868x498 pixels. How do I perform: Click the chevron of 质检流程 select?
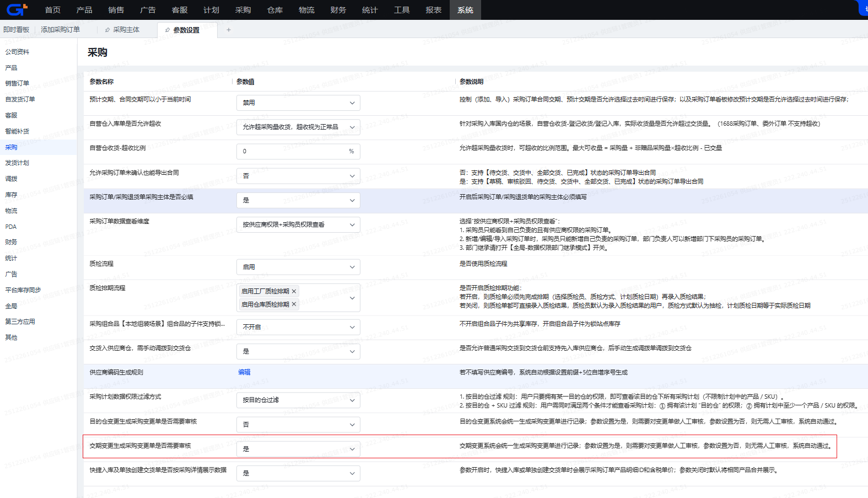click(x=352, y=267)
